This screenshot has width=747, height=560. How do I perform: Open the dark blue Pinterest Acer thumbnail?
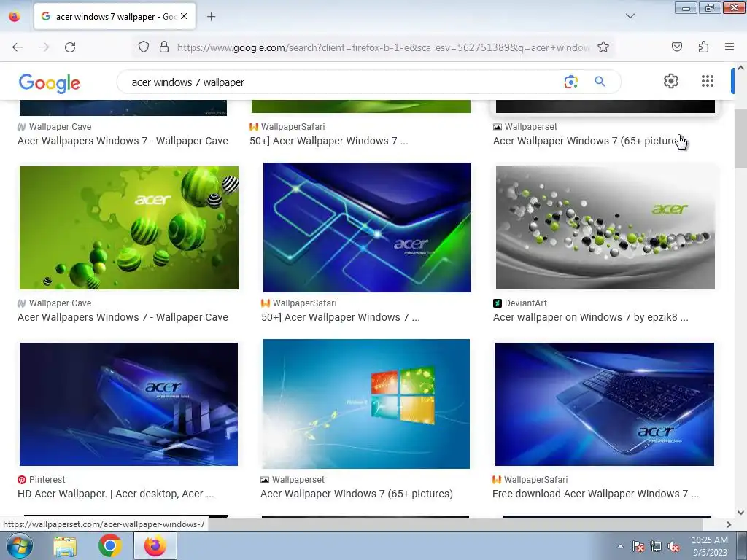tap(128, 404)
